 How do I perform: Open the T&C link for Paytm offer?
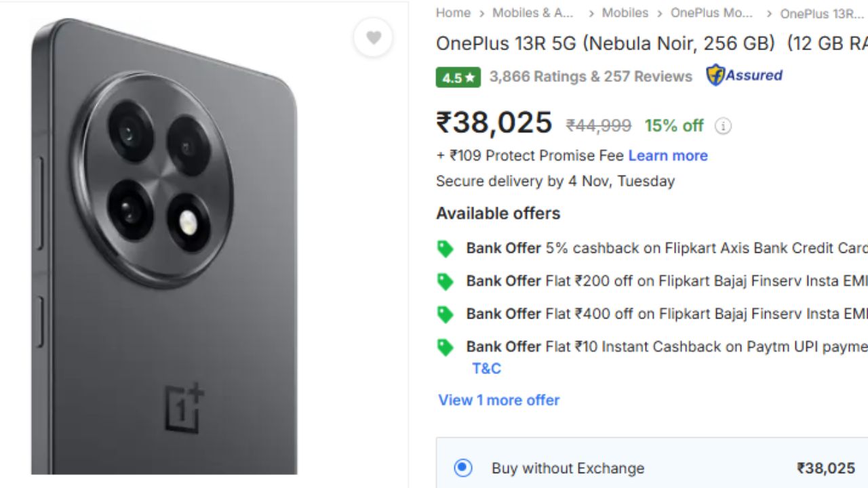[x=486, y=368]
